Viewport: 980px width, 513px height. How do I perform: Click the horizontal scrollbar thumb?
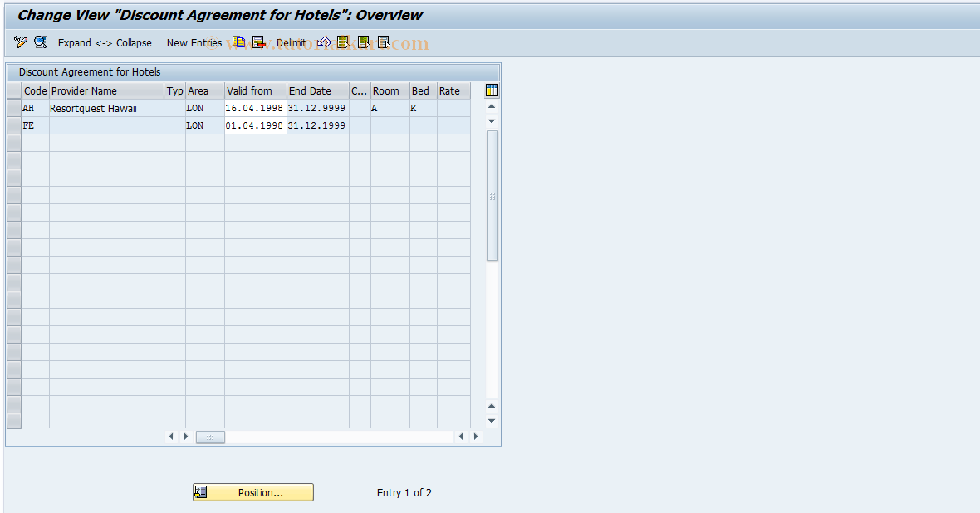click(210, 437)
